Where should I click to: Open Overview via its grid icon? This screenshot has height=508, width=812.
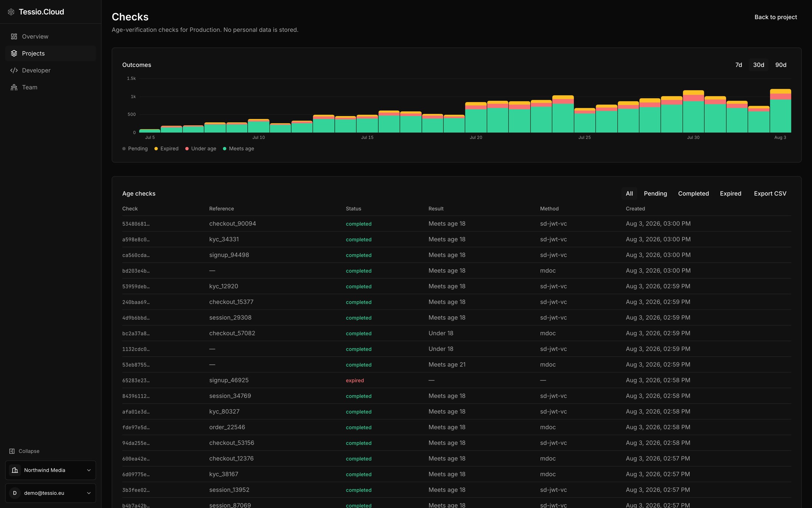pyautogui.click(x=14, y=37)
